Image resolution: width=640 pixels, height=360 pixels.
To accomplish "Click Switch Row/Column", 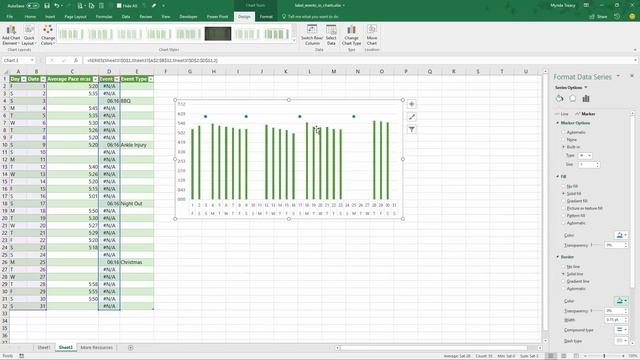I will click(312, 35).
